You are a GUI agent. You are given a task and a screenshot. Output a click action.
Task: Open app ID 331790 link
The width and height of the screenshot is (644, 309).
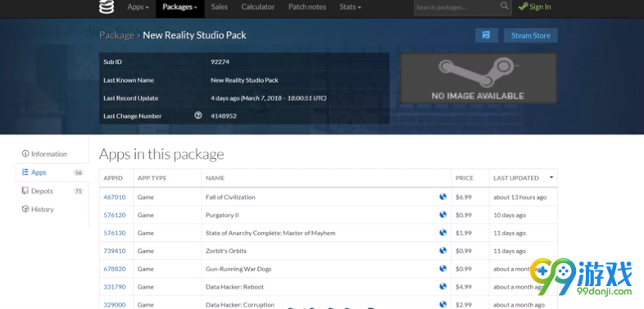click(115, 287)
